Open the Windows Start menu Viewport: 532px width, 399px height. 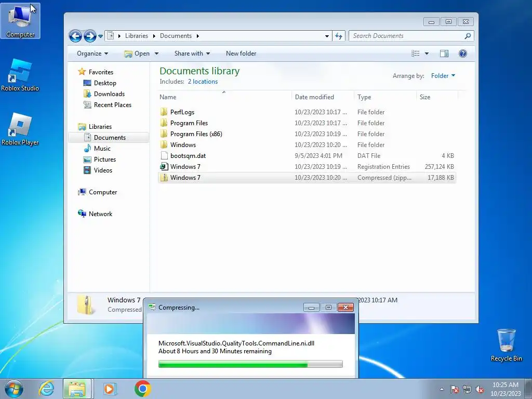coord(14,389)
